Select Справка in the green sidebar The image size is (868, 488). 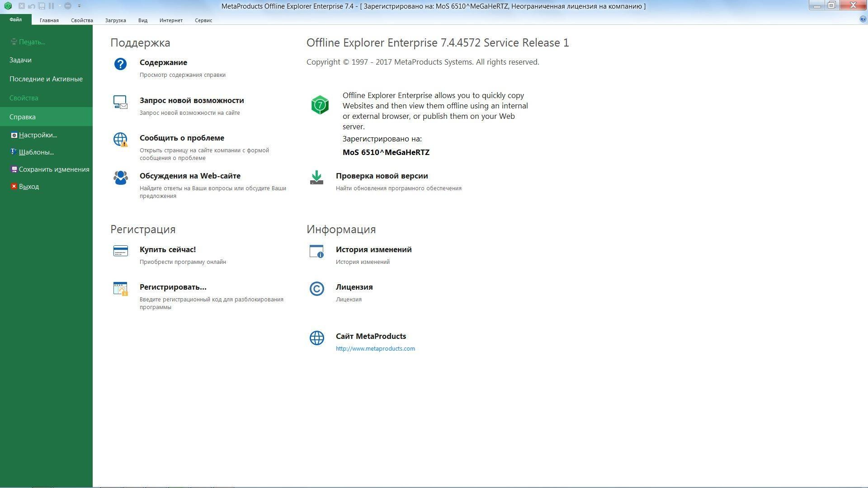click(x=46, y=117)
